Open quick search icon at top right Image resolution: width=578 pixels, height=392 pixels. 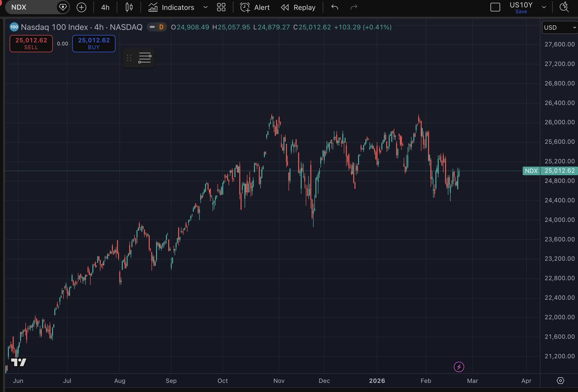(x=564, y=7)
